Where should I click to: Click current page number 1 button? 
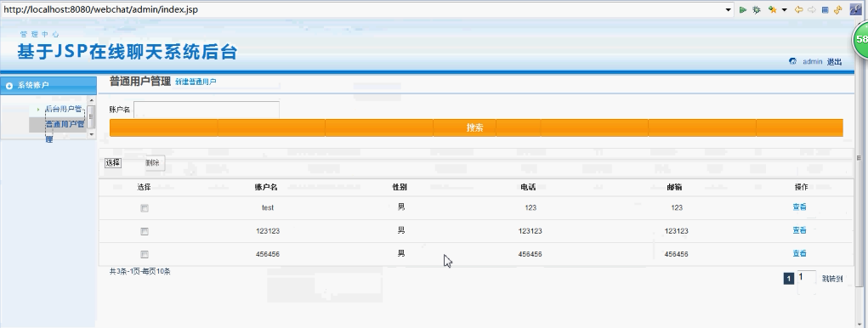789,279
